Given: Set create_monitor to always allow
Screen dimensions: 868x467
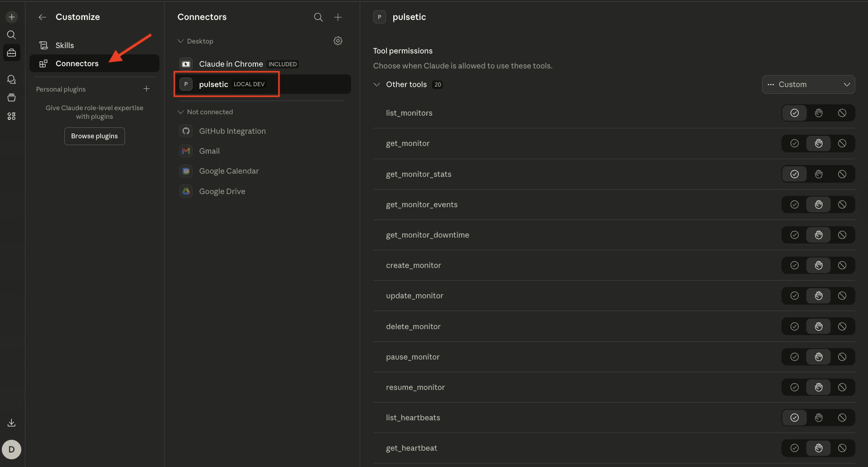Looking at the screenshot, I should tap(795, 265).
